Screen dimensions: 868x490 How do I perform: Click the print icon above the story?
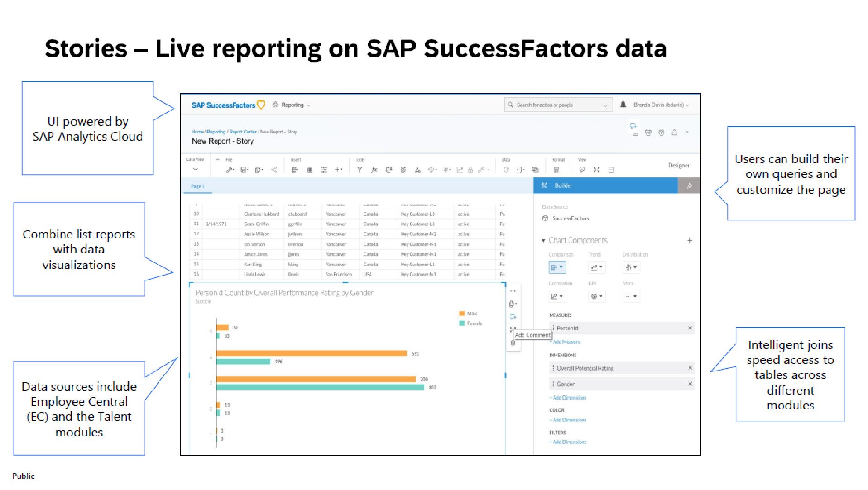[648, 133]
